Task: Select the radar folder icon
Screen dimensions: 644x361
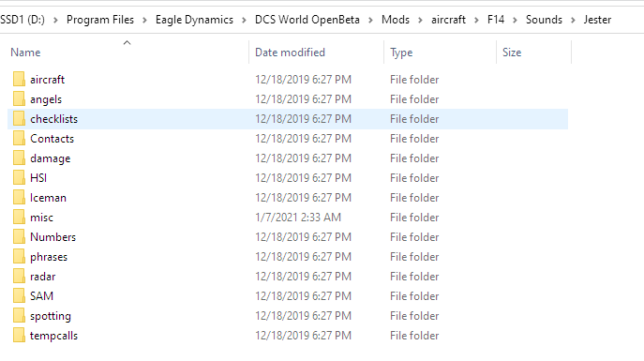Action: (x=19, y=277)
